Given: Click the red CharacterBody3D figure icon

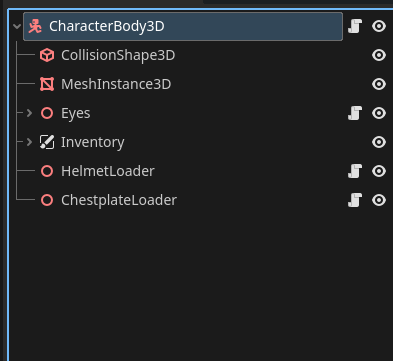Looking at the screenshot, I should click(35, 26).
